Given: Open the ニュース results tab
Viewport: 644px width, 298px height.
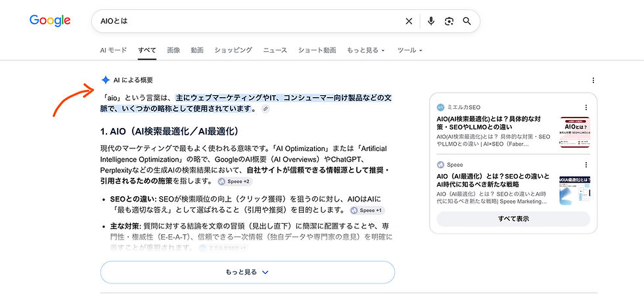Looking at the screenshot, I should 275,51.
